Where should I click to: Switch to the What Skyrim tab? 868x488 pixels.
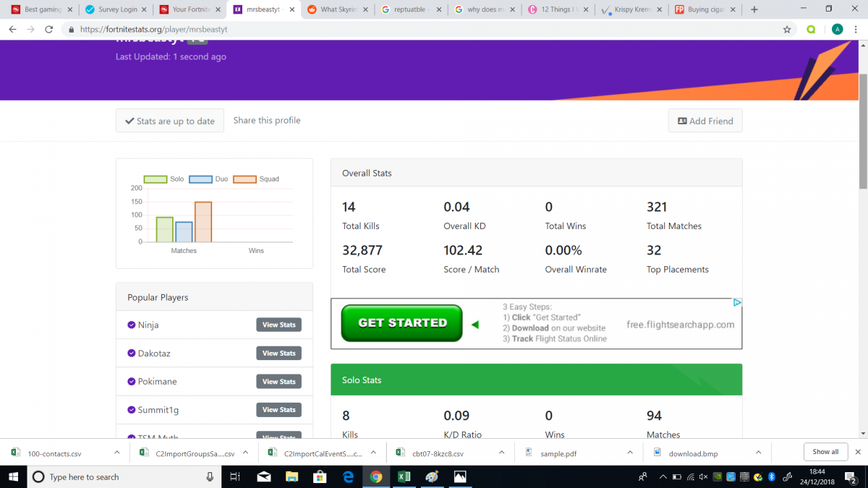(x=336, y=9)
